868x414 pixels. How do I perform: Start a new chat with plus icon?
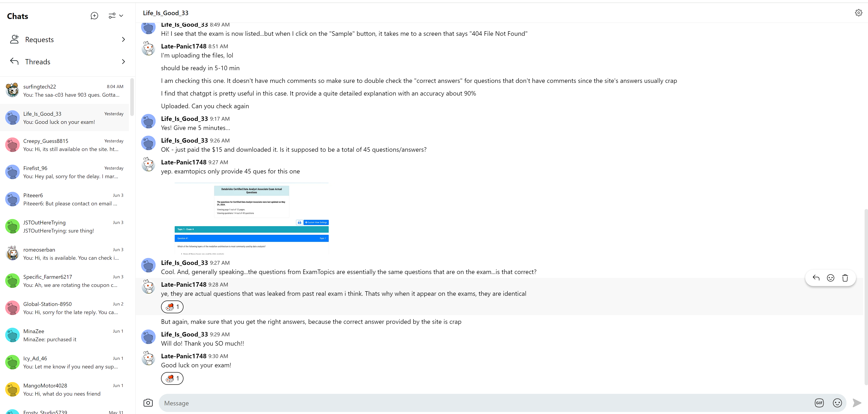click(x=94, y=16)
